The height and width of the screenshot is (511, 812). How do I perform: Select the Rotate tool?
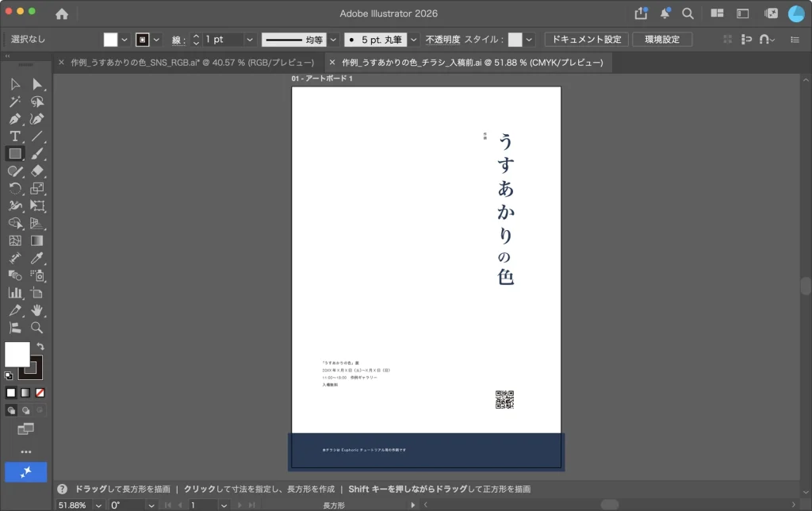click(x=15, y=189)
